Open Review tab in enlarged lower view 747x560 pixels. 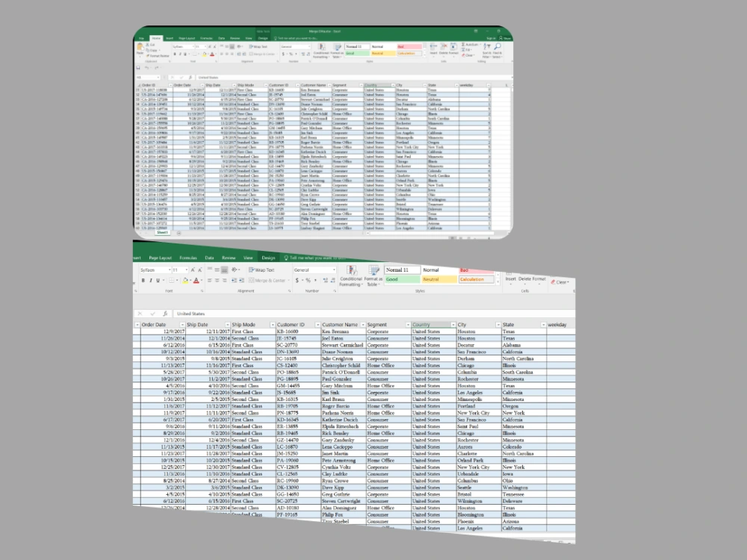(229, 258)
